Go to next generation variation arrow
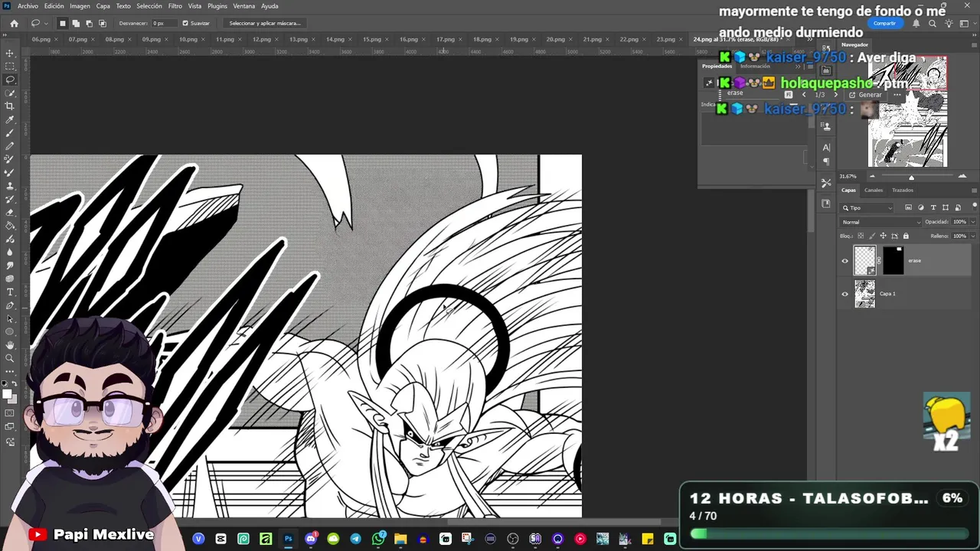 coord(835,95)
